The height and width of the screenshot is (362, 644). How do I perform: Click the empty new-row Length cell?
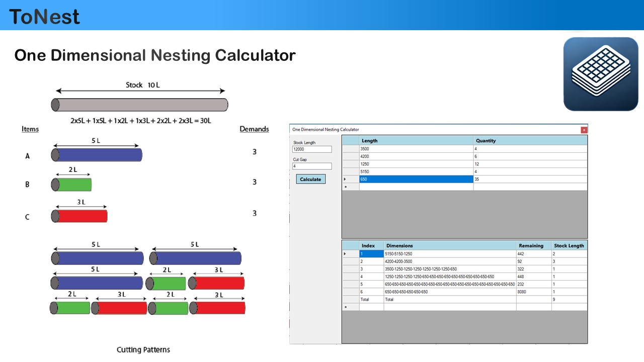point(416,187)
